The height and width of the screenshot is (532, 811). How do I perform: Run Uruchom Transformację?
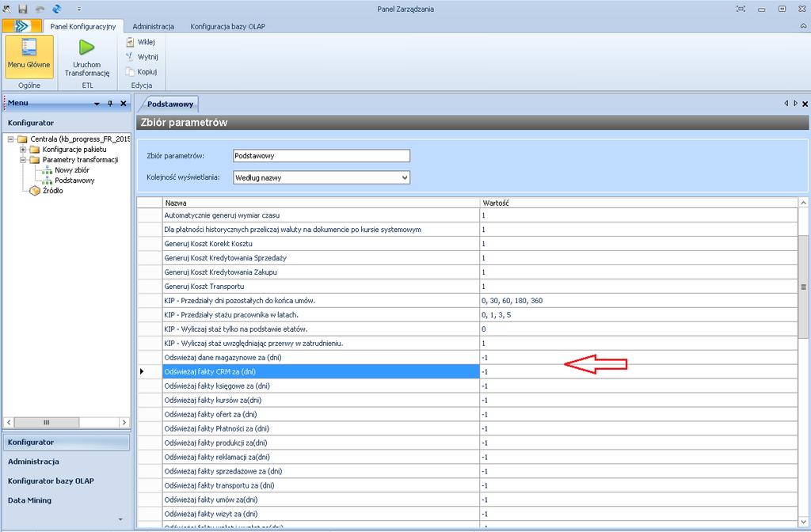87,56
